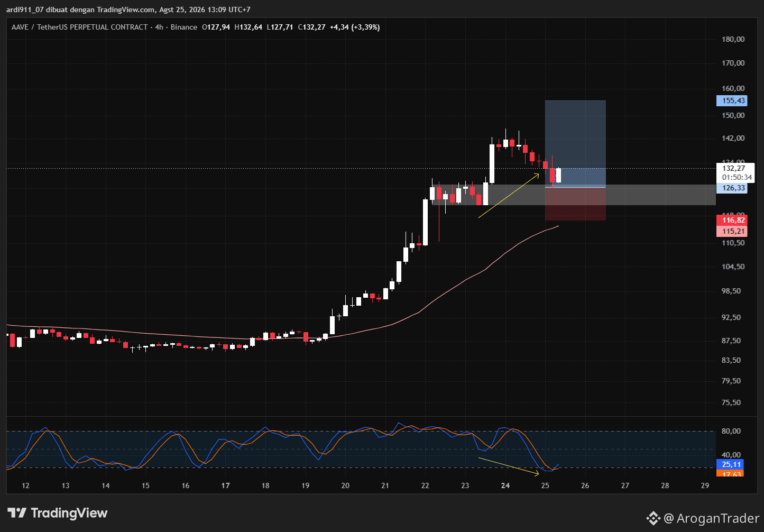Click the 132,27 current price label
Viewport: 764px width, 532px height.
click(733, 168)
